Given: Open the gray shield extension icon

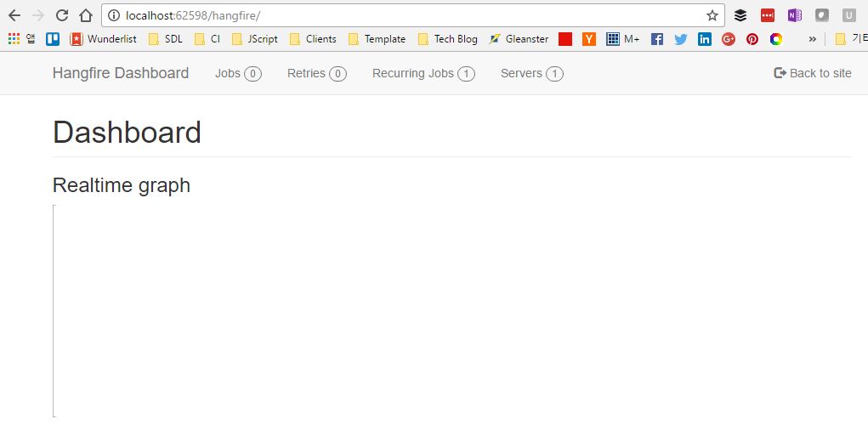Looking at the screenshot, I should click(x=822, y=15).
